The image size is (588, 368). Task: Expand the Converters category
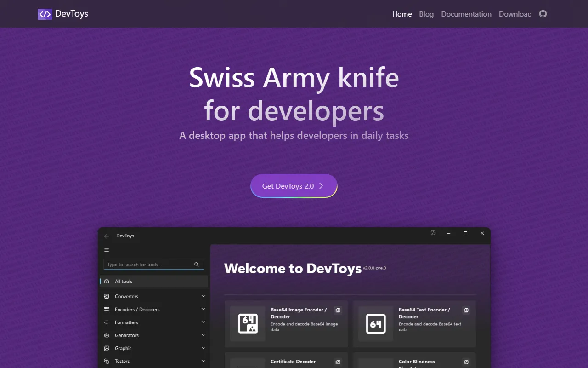pyautogui.click(x=203, y=296)
